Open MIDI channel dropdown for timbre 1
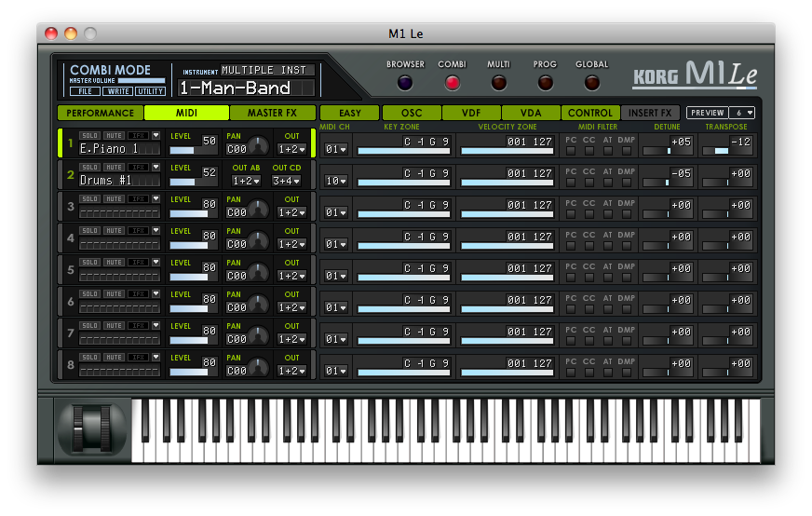 click(x=335, y=149)
